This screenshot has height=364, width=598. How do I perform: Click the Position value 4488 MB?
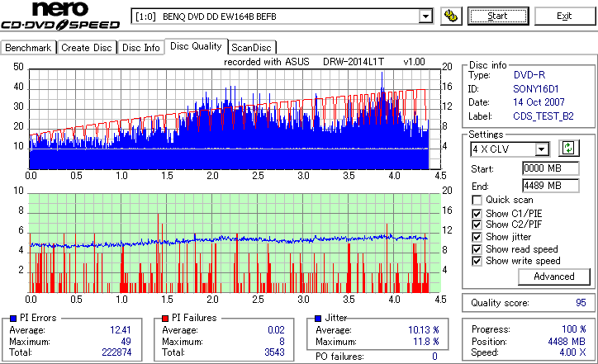[567, 341]
